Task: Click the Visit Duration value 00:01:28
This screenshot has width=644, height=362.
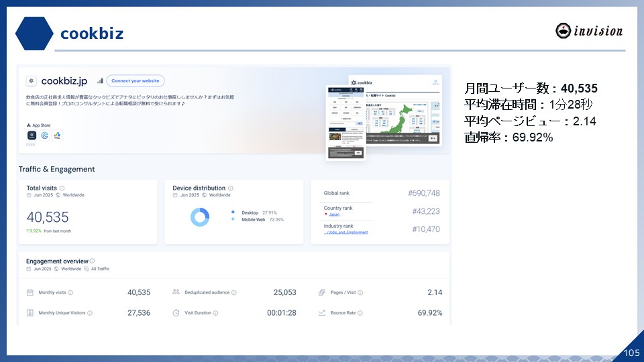Action: pos(281,313)
